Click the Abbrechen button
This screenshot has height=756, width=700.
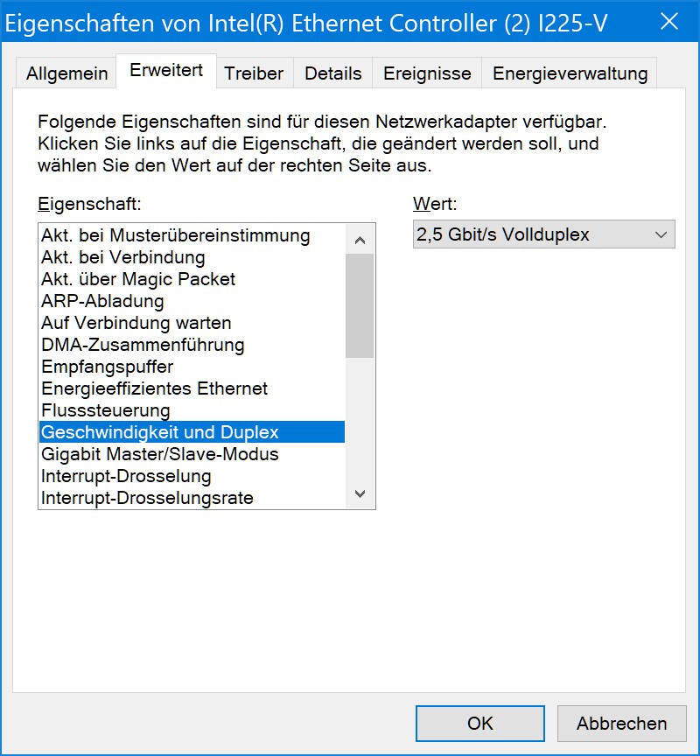[x=622, y=724]
